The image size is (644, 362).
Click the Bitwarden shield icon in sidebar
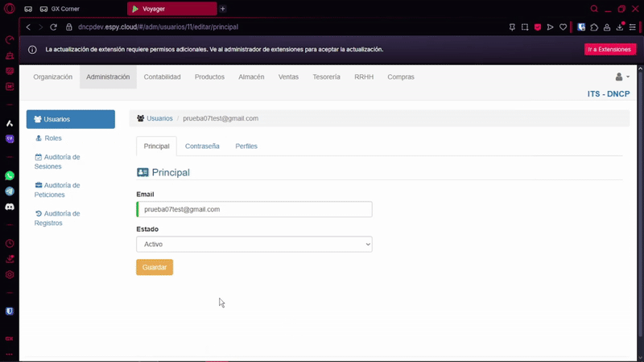(x=10, y=311)
